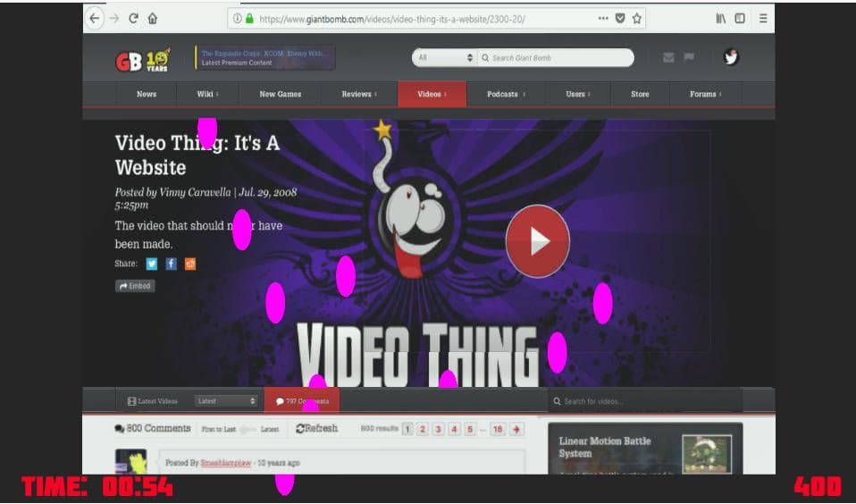856x504 pixels.
Task: Expand the Videos menu
Action: (x=432, y=94)
